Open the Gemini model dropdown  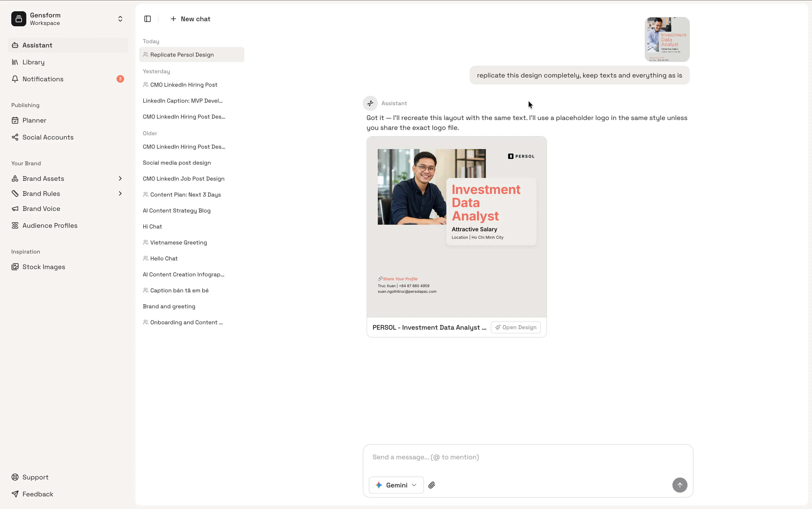pos(396,485)
